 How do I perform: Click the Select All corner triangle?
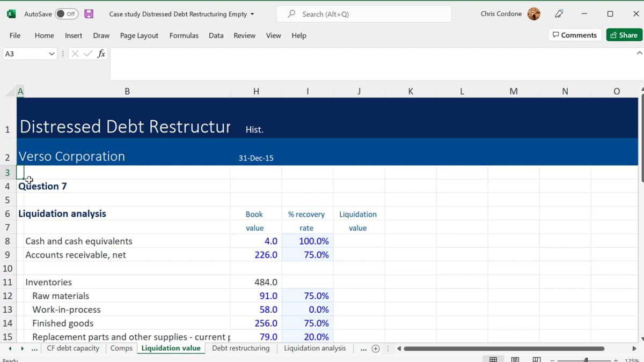(x=10, y=91)
